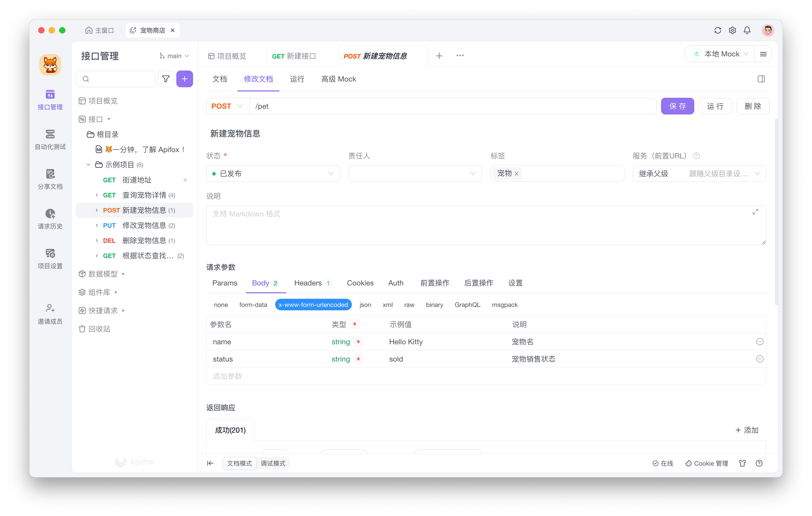The image size is (812, 516).
Task: Open the 邀请成员 panel
Action: 50,313
